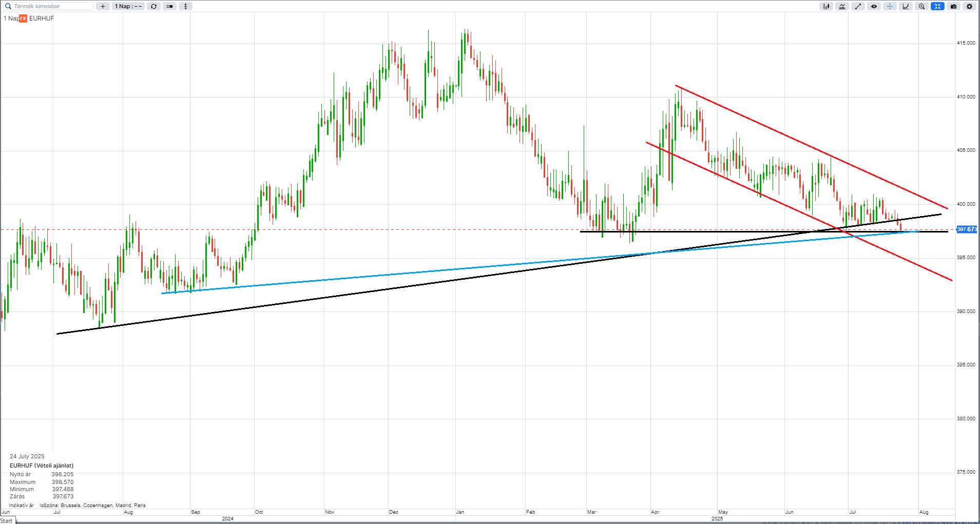980x524 pixels.
Task: Activate the zoom-in magnifier tool
Action: 922,6
